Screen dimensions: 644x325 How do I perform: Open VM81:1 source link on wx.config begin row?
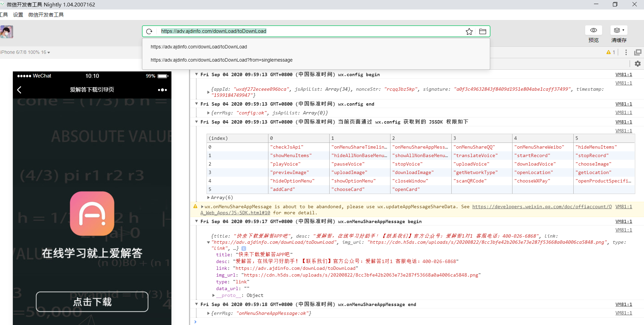624,74
